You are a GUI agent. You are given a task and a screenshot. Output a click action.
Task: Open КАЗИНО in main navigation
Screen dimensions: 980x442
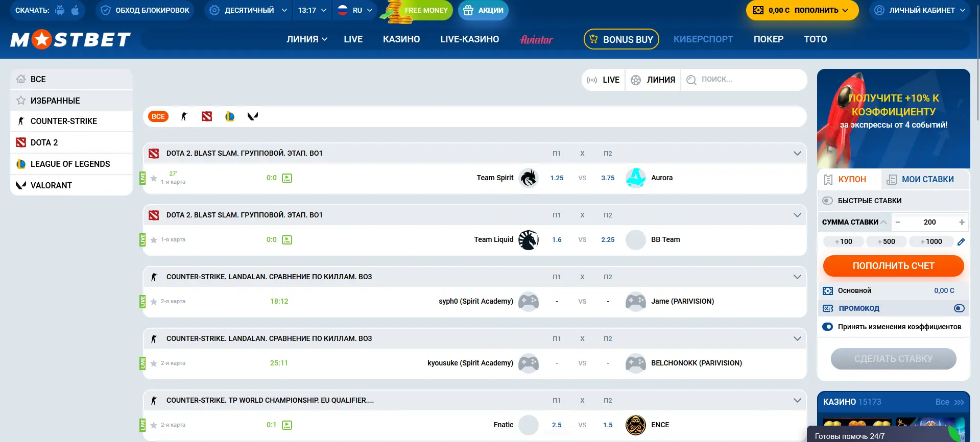(401, 39)
